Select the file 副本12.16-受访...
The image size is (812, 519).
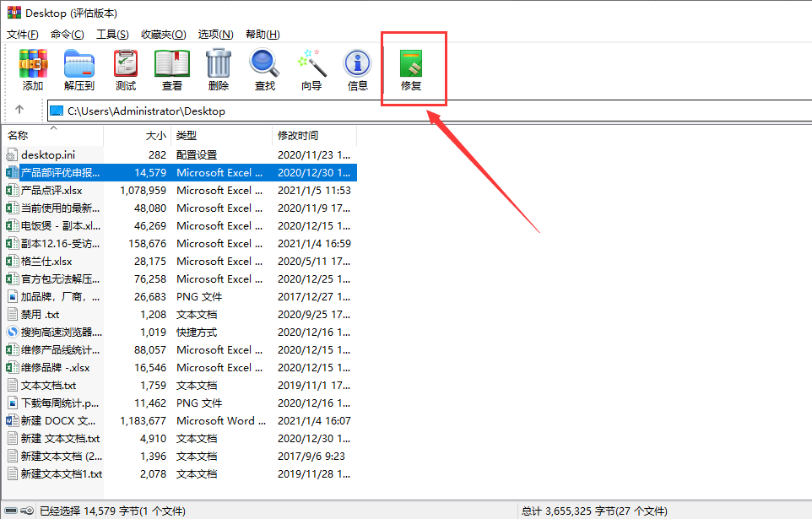pyautogui.click(x=60, y=243)
